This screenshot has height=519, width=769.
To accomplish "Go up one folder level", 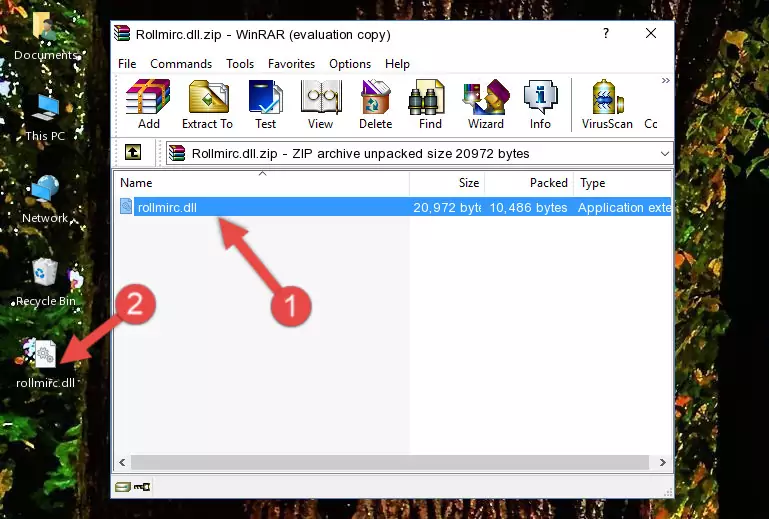I will 133,153.
